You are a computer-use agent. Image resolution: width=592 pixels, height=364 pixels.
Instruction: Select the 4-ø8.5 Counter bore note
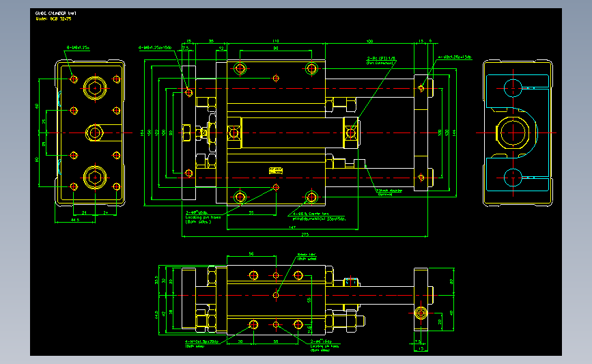click(x=319, y=216)
